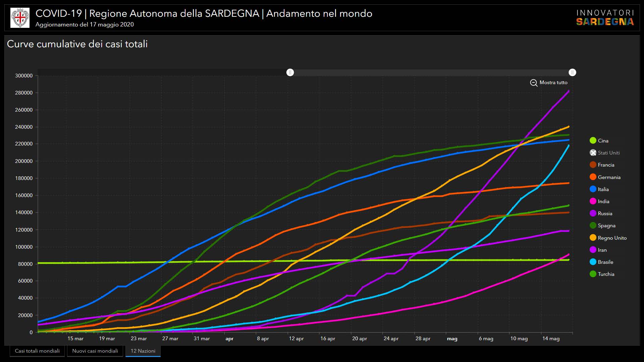Toggle the Turchia legend marker
This screenshot has width=644, height=362.
[593, 274]
